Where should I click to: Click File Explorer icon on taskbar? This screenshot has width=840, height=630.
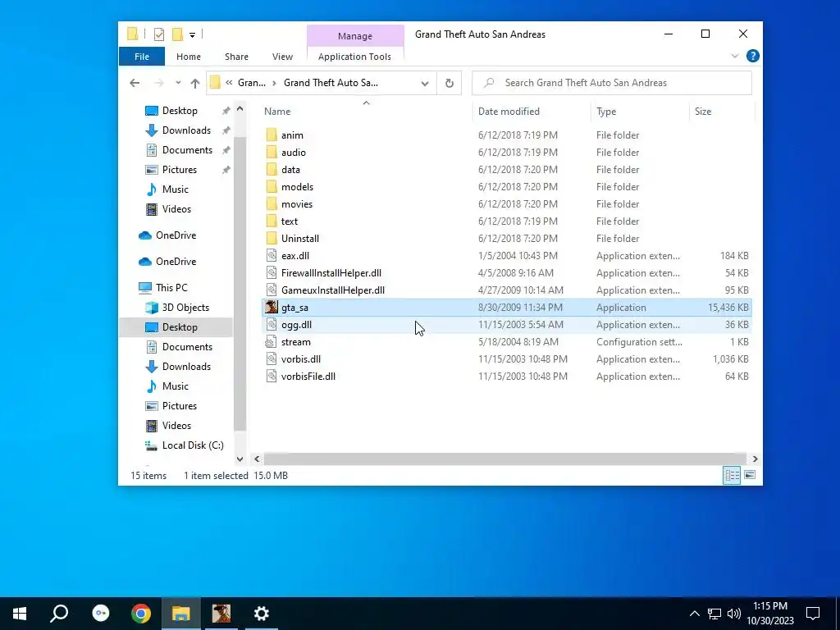coord(181,614)
